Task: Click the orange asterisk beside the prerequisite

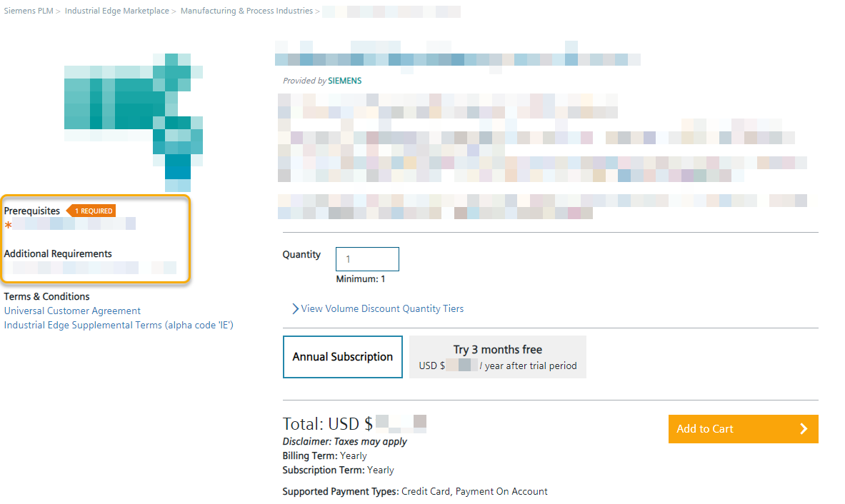Action: coord(9,226)
